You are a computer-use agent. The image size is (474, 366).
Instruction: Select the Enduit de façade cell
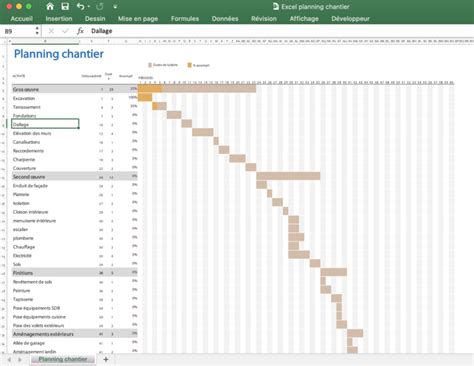coord(45,186)
